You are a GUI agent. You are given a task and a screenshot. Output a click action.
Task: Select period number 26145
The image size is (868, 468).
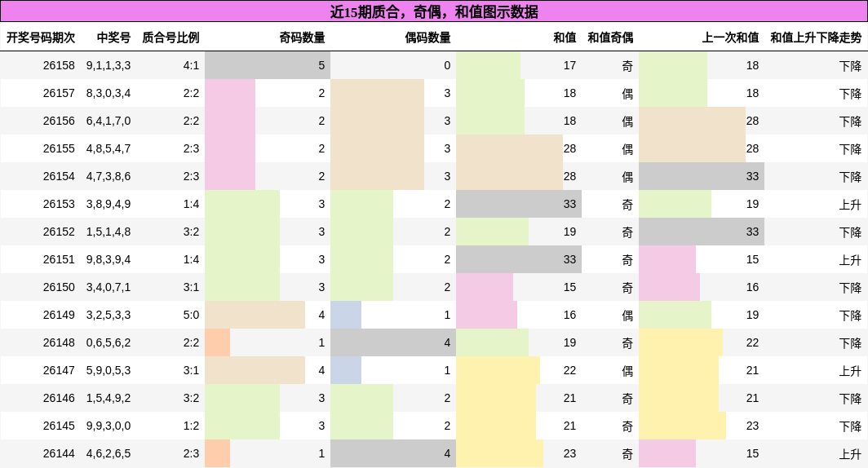click(59, 426)
